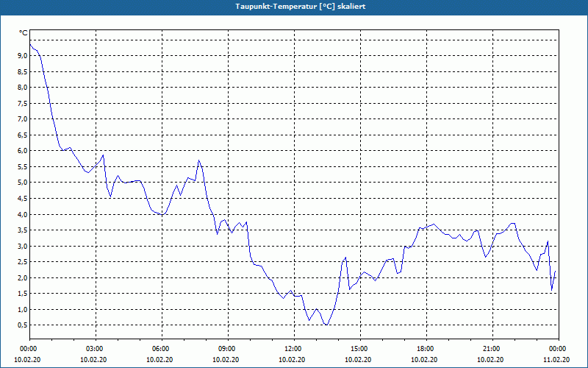The image size is (588, 368).
Task: Select the 4,5 y-axis value
Action: pyautogui.click(x=23, y=198)
